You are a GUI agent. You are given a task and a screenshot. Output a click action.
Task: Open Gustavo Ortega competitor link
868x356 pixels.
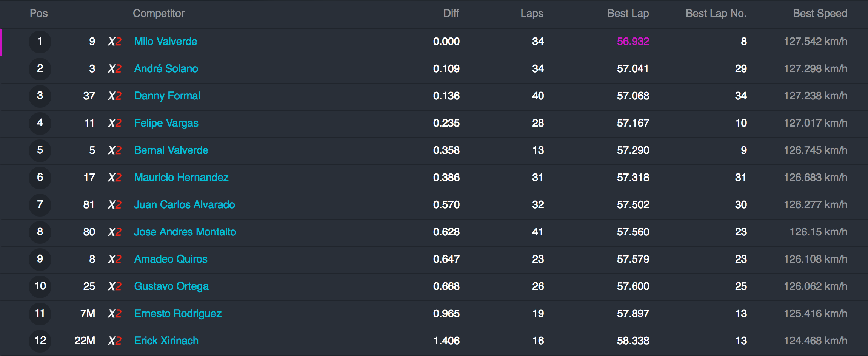(171, 286)
